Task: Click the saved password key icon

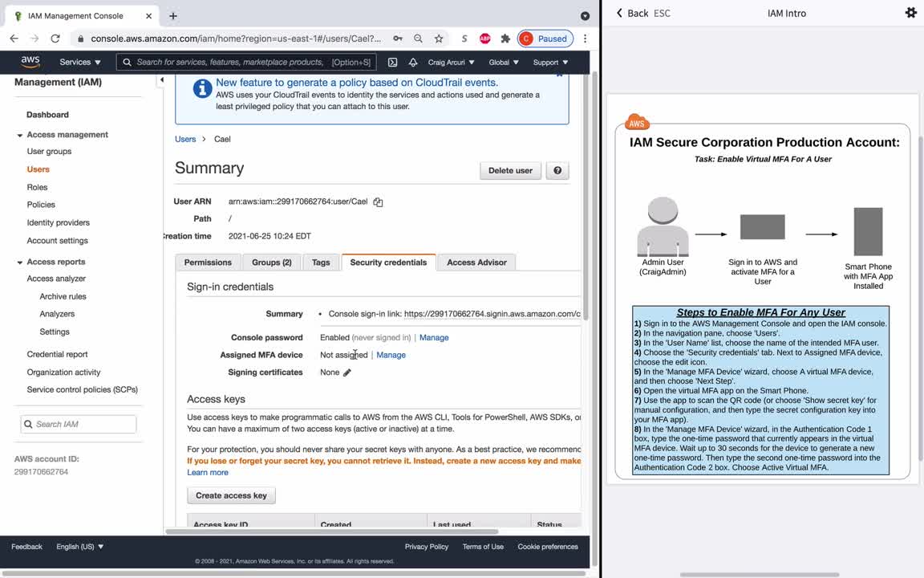Action: [x=398, y=39]
